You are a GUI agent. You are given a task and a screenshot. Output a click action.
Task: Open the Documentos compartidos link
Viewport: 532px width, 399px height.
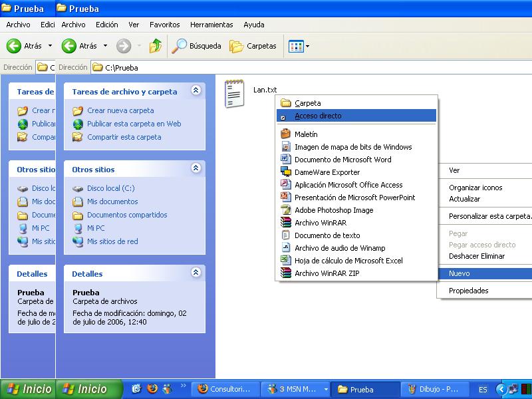[127, 215]
